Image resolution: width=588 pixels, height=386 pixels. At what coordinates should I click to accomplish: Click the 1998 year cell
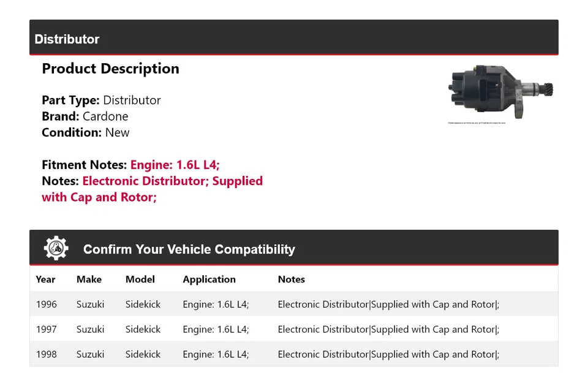click(x=46, y=354)
